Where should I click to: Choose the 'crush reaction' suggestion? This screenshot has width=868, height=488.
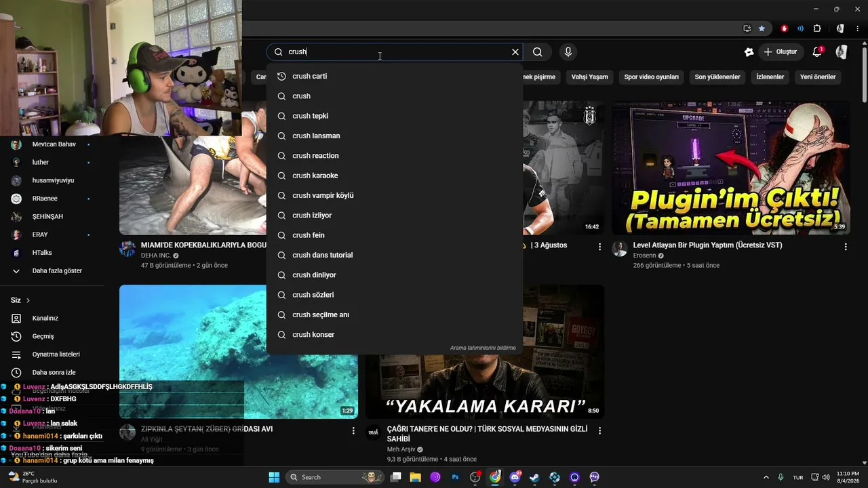click(395, 156)
